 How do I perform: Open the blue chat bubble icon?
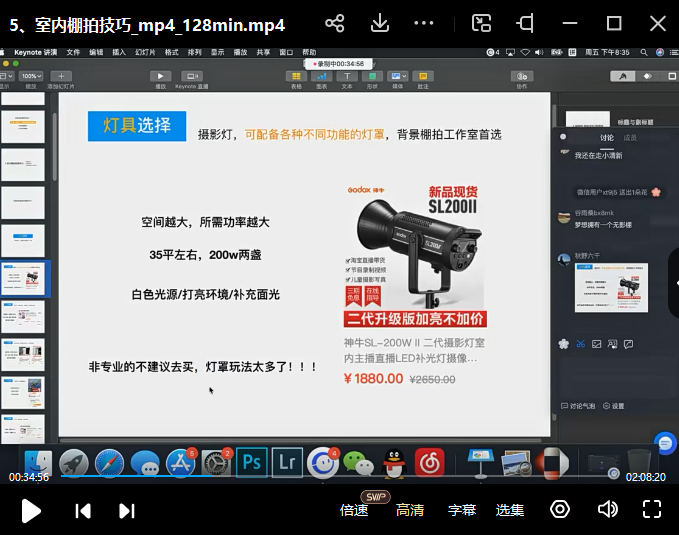coord(664,442)
